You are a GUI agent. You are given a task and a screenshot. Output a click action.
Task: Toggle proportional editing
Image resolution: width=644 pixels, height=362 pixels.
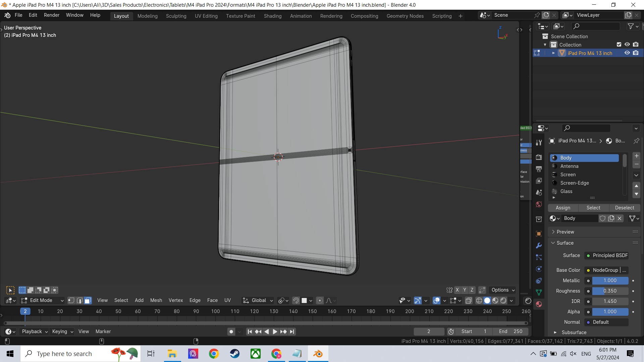tap(320, 300)
